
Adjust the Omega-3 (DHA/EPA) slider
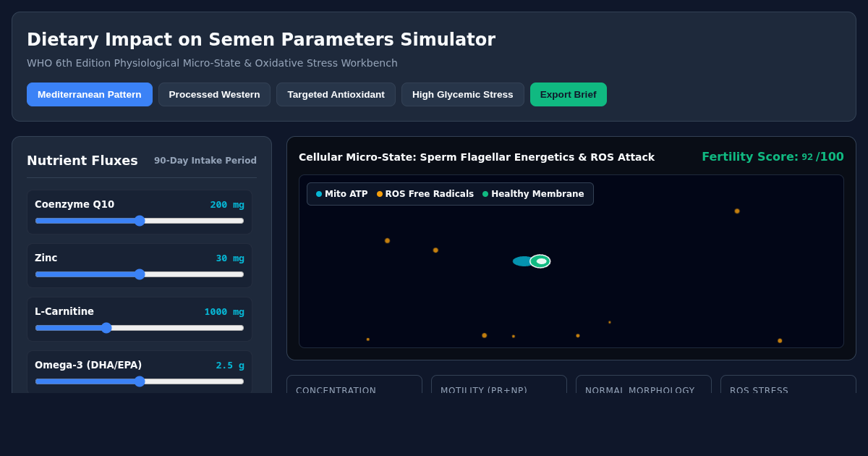tap(140, 381)
